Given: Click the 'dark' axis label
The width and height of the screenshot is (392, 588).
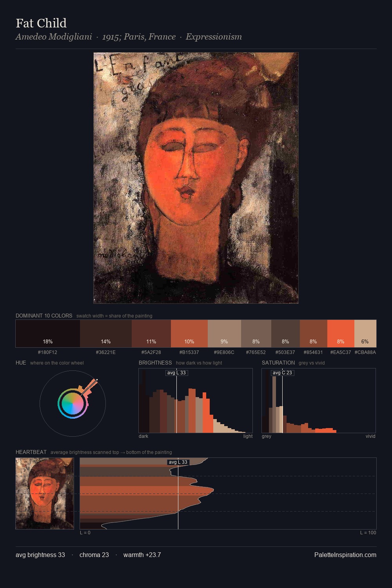Looking at the screenshot, I should [x=143, y=436].
